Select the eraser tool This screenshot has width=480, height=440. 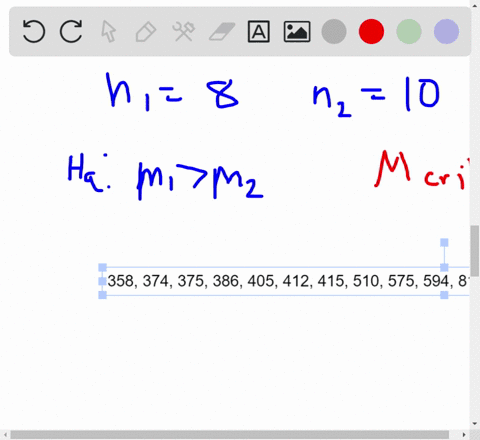[222, 32]
